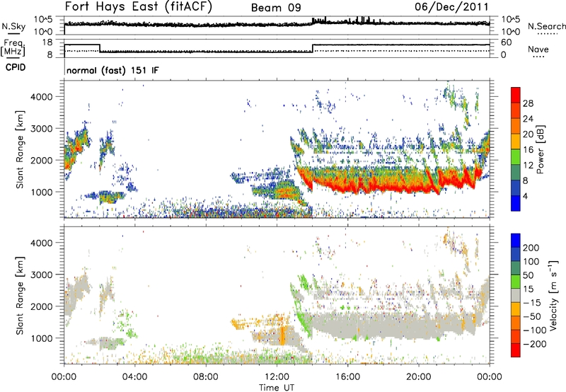Click the '16:00' time axis tick
Image resolution: width=566 pixels, height=392 pixels.
pyautogui.click(x=347, y=377)
